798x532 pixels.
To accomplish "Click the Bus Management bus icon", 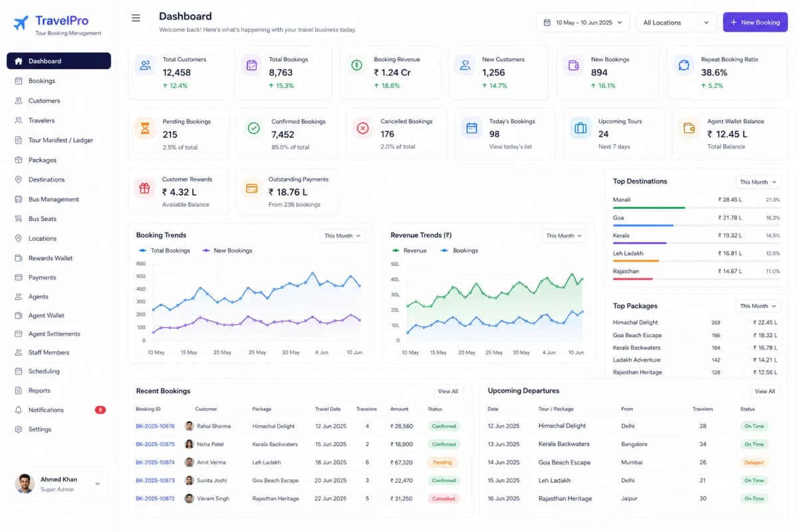I will [18, 199].
